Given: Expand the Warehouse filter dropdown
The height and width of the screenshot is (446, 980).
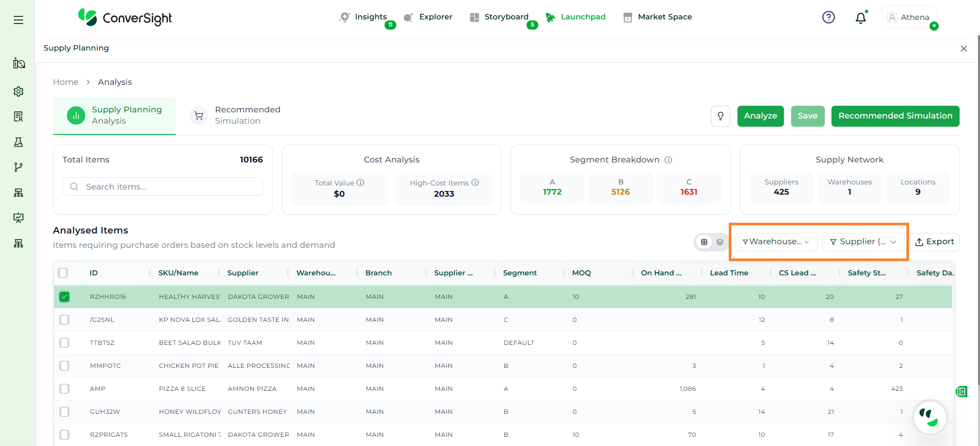Looking at the screenshot, I should point(776,242).
